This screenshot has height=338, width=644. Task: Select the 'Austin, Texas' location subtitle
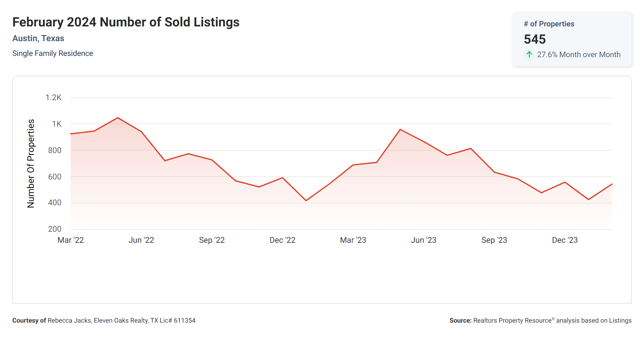[38, 38]
